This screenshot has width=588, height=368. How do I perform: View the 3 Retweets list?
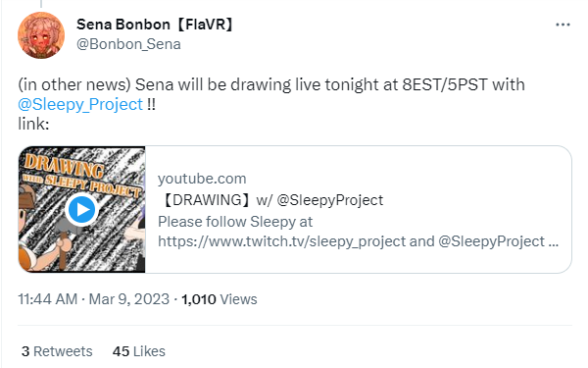point(57,351)
